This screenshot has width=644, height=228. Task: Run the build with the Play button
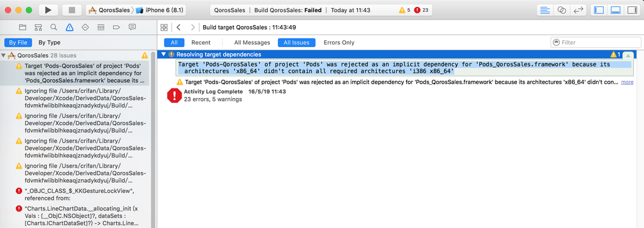pos(48,10)
